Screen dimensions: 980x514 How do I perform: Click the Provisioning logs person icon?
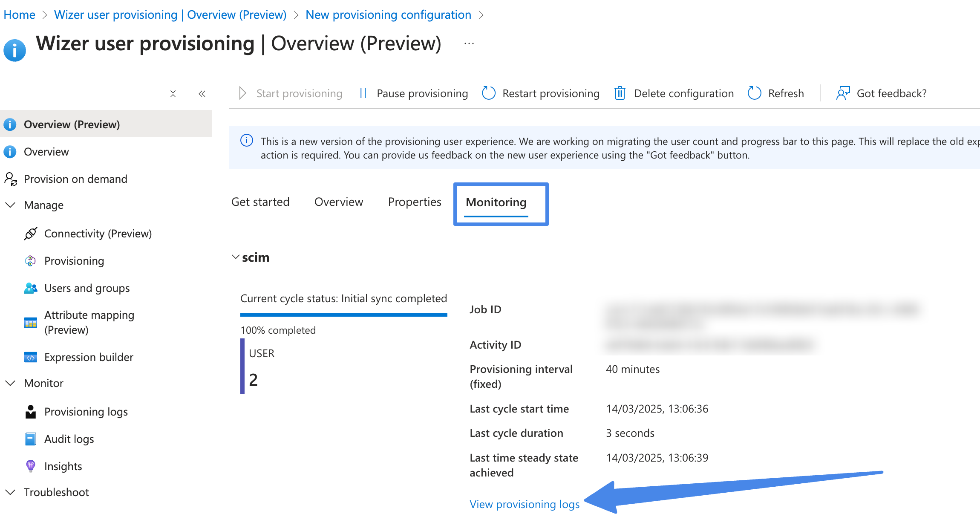[31, 412]
